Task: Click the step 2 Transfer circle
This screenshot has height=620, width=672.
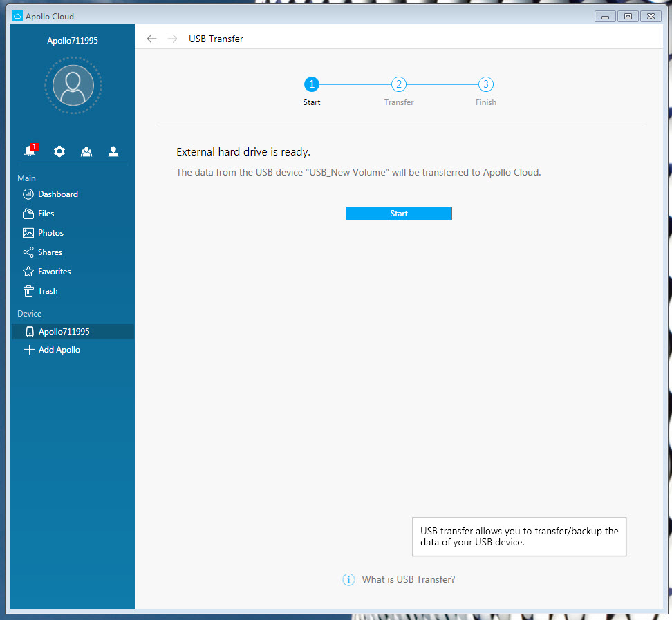Action: click(x=399, y=84)
